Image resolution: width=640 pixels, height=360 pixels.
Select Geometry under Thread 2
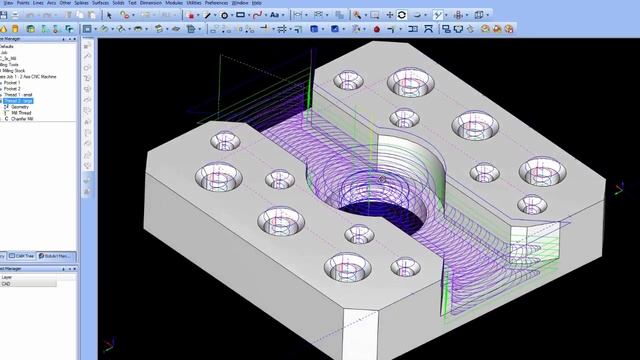tap(20, 107)
